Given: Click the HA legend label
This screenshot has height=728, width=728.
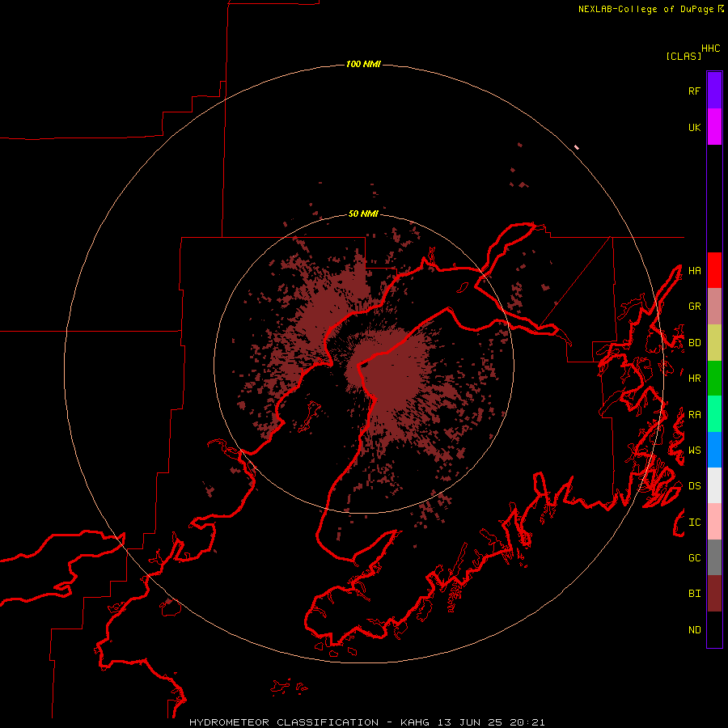Looking at the screenshot, I should coord(694,271).
